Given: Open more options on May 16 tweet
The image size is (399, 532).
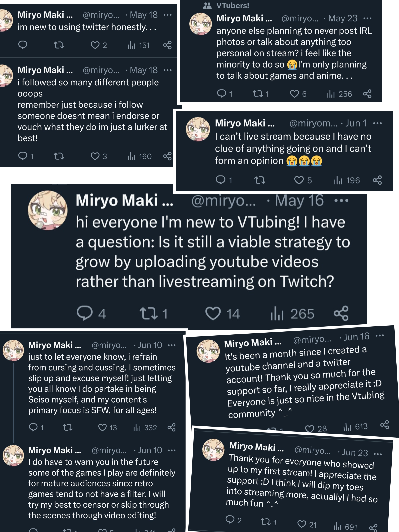Looking at the screenshot, I should 341,200.
